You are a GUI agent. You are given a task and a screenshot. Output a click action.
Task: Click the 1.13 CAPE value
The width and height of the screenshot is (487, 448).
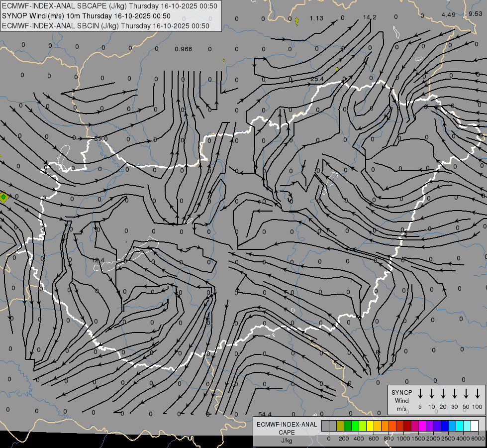click(316, 18)
